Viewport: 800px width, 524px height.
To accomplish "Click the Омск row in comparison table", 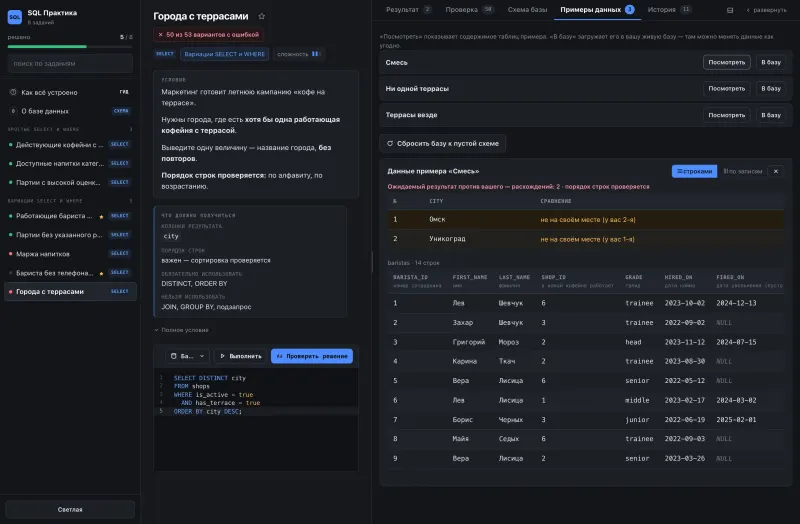I will pyautogui.click(x=585, y=219).
